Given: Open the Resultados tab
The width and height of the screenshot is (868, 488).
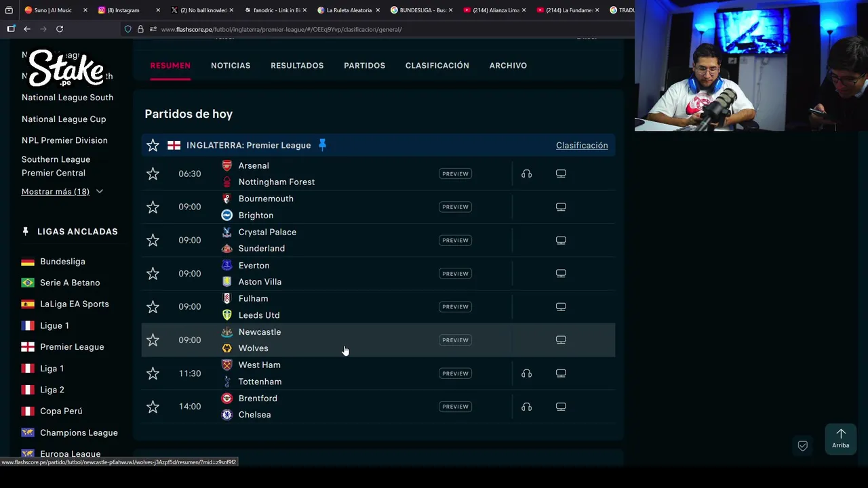Looking at the screenshot, I should tap(297, 66).
